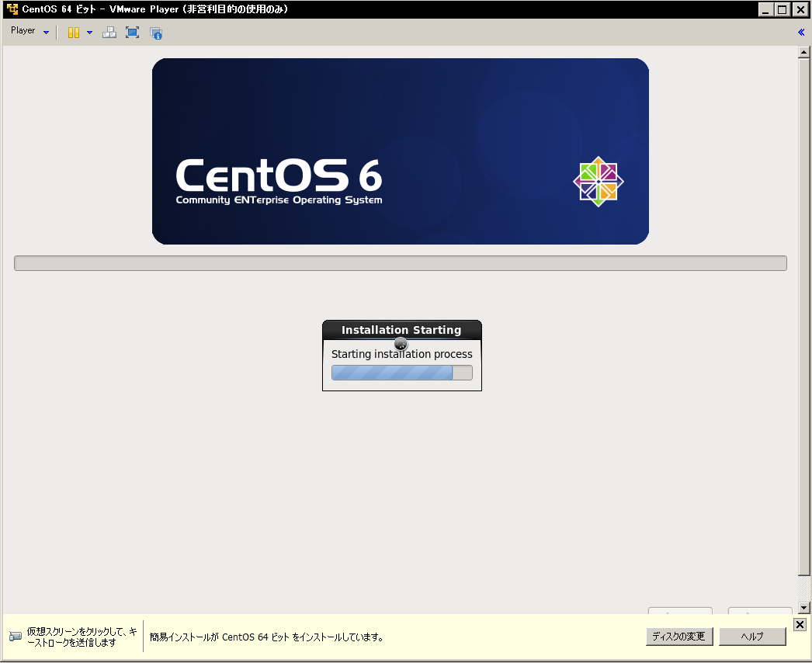This screenshot has height=663, width=812.
Task: Click the send Ctrl+Alt+Del toolbar icon
Action: coord(109,33)
